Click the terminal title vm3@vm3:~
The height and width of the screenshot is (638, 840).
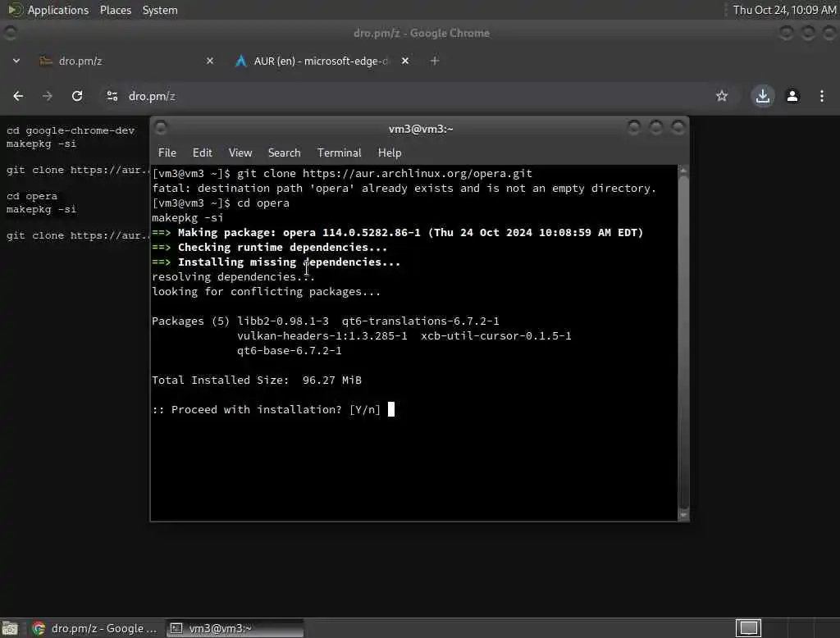click(x=421, y=129)
